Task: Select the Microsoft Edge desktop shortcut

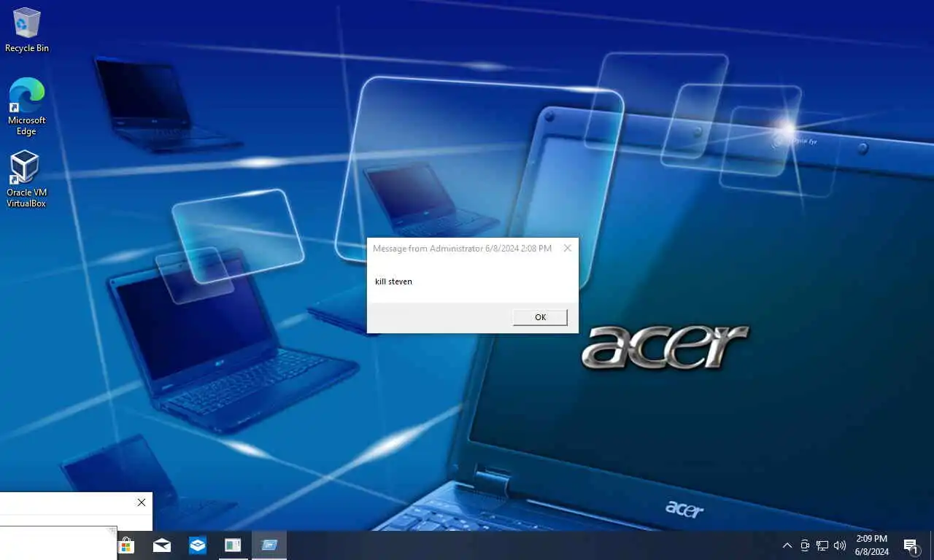Action: tap(27, 106)
